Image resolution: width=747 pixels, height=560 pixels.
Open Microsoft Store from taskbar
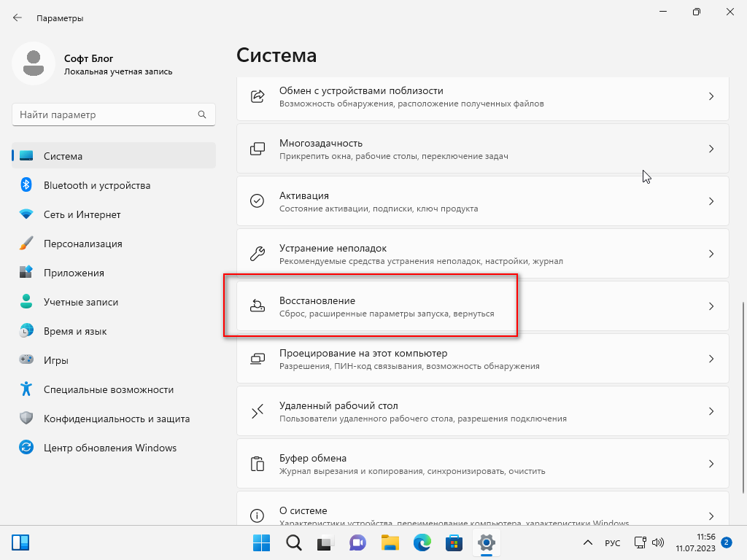click(454, 542)
